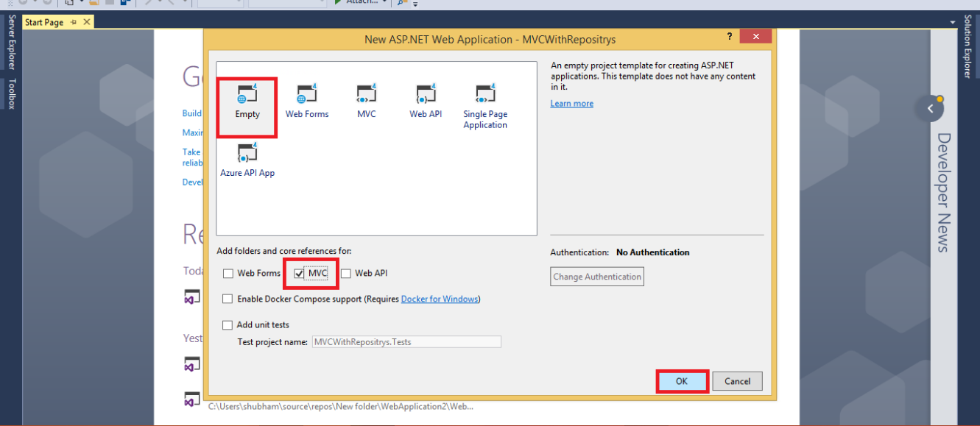The height and width of the screenshot is (426, 980).
Task: Follow the Docker for Windows link
Action: pos(440,299)
